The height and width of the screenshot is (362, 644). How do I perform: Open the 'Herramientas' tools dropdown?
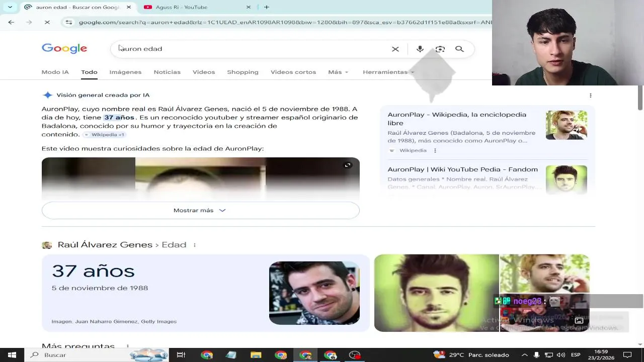pos(388,72)
